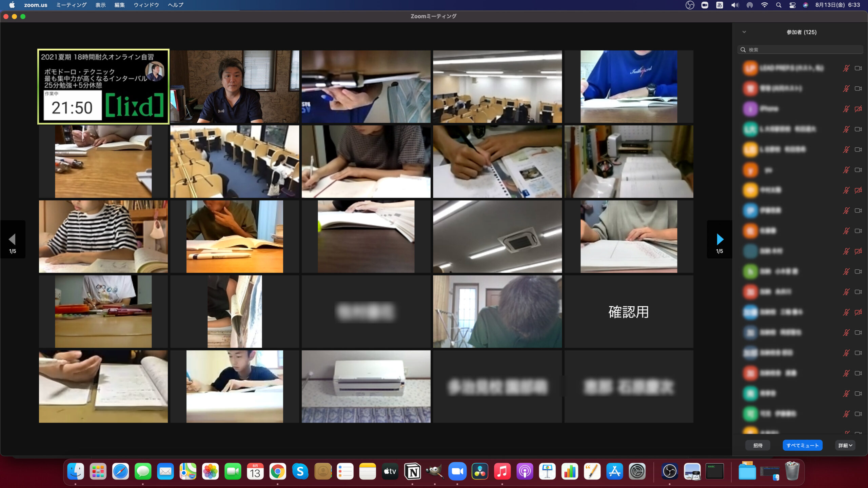The image size is (868, 488).
Task: Click the OBS icon in the Dock
Action: point(669,471)
